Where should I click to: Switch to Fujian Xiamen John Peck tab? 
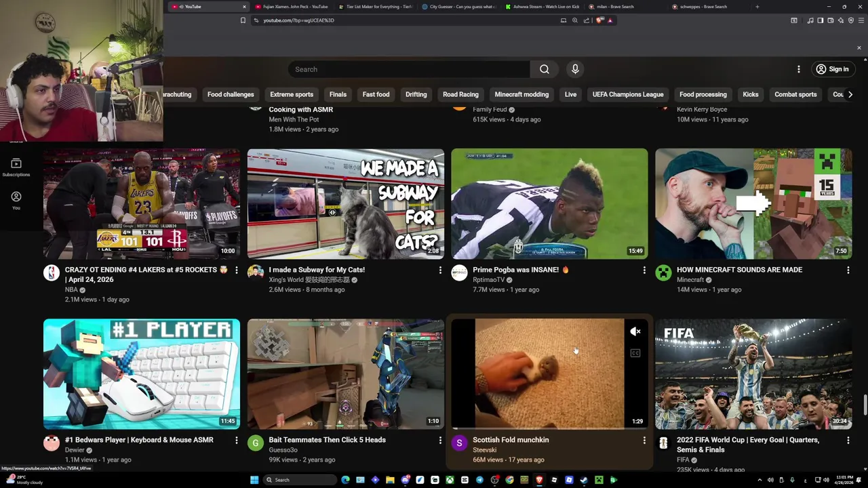[292, 7]
